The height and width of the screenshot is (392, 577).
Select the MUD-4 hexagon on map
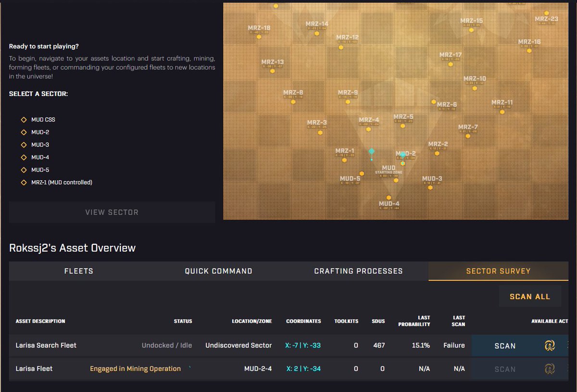(389, 198)
